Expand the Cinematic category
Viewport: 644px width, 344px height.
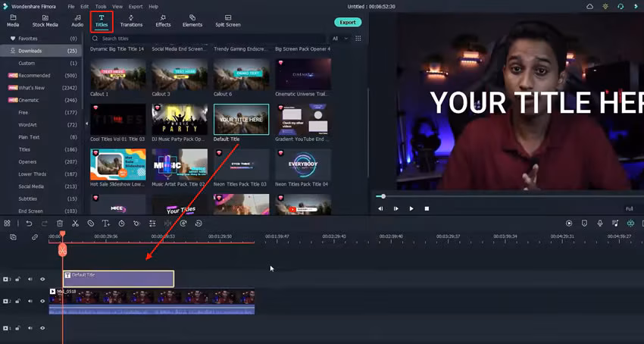pyautogui.click(x=41, y=100)
